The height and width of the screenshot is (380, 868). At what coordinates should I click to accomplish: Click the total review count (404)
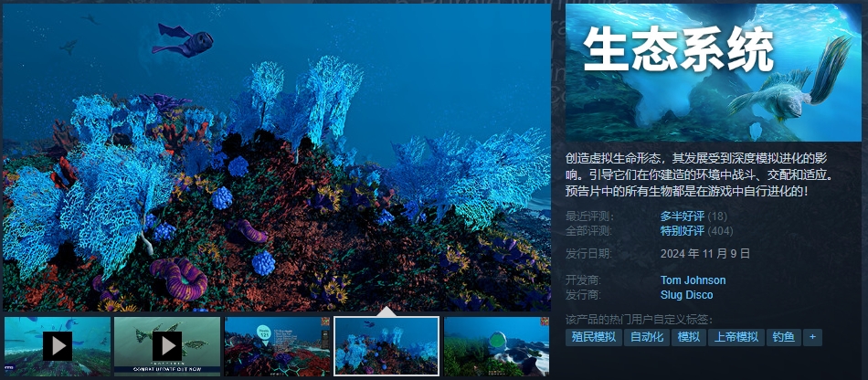tap(720, 231)
